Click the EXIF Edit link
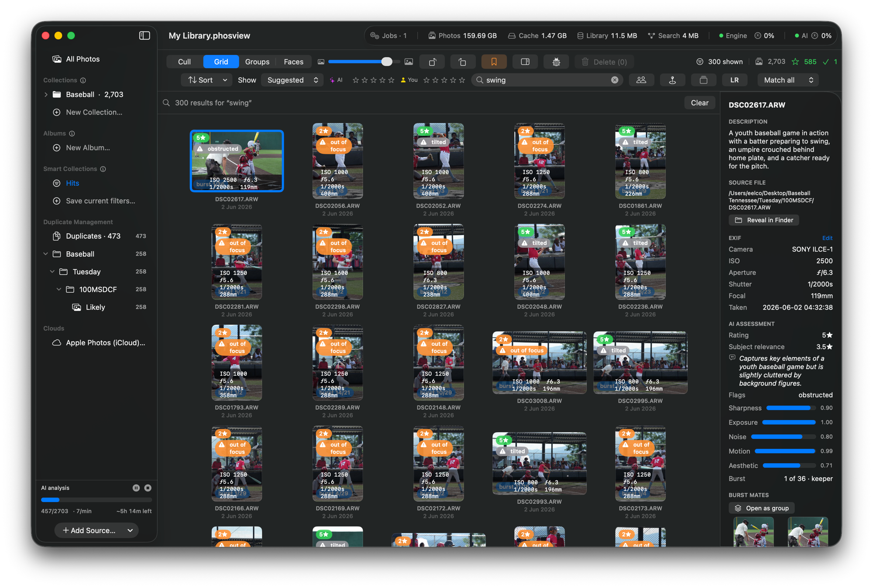Screen dimensions: 873x588 click(x=827, y=238)
